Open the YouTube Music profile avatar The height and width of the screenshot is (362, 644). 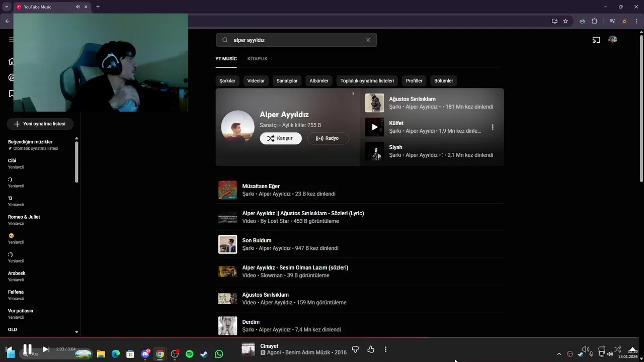pyautogui.click(x=612, y=40)
